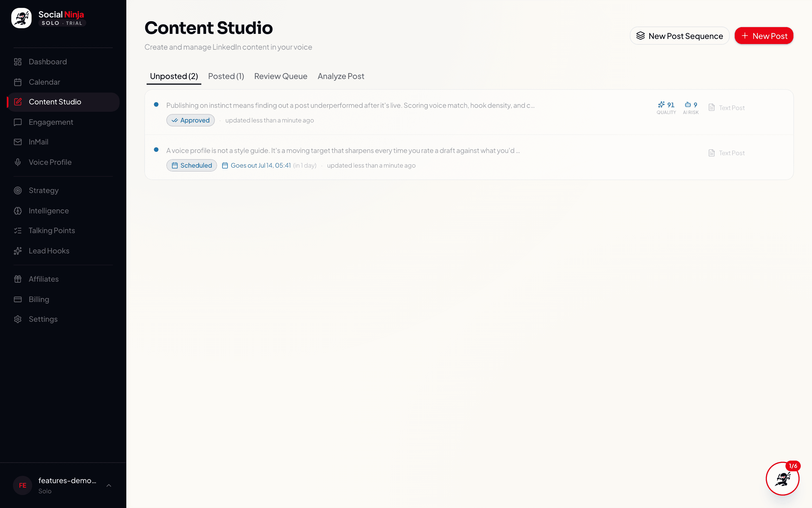The image size is (812, 508).
Task: Click the Lead Hooks sparkle icon
Action: (x=18, y=251)
